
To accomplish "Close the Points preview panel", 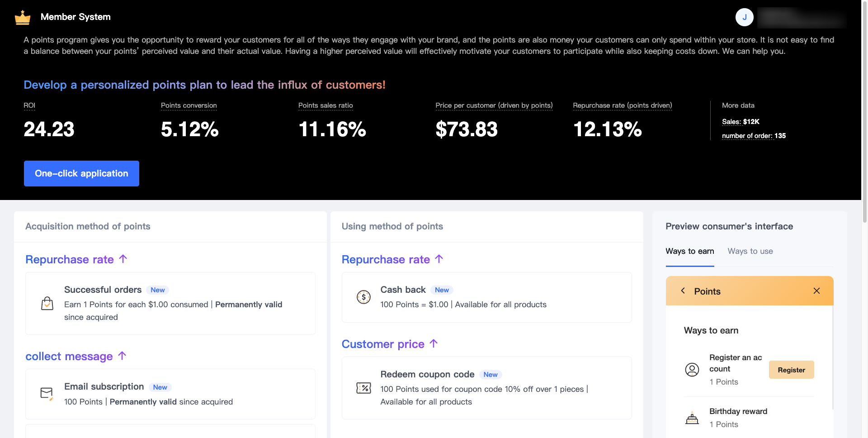I will point(816,291).
